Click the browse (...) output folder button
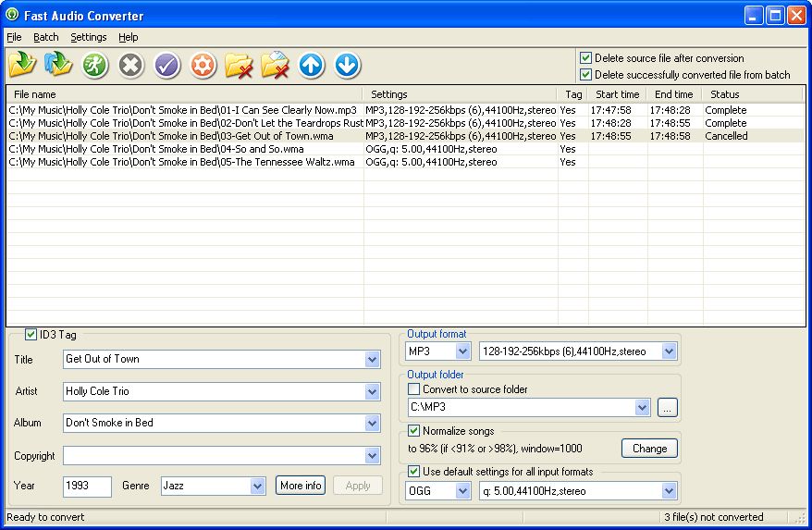Screen dimensions: 812x530 [667, 407]
